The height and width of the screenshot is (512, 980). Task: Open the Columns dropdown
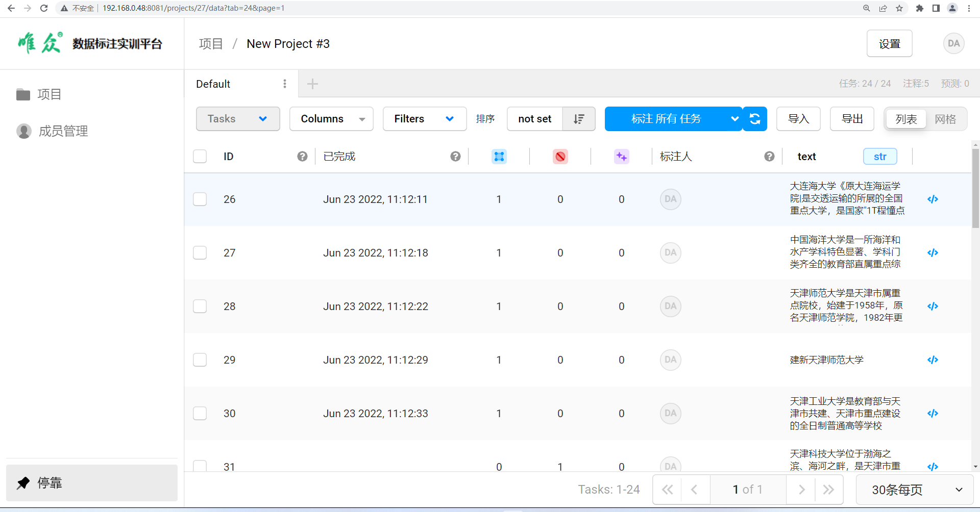click(x=331, y=119)
